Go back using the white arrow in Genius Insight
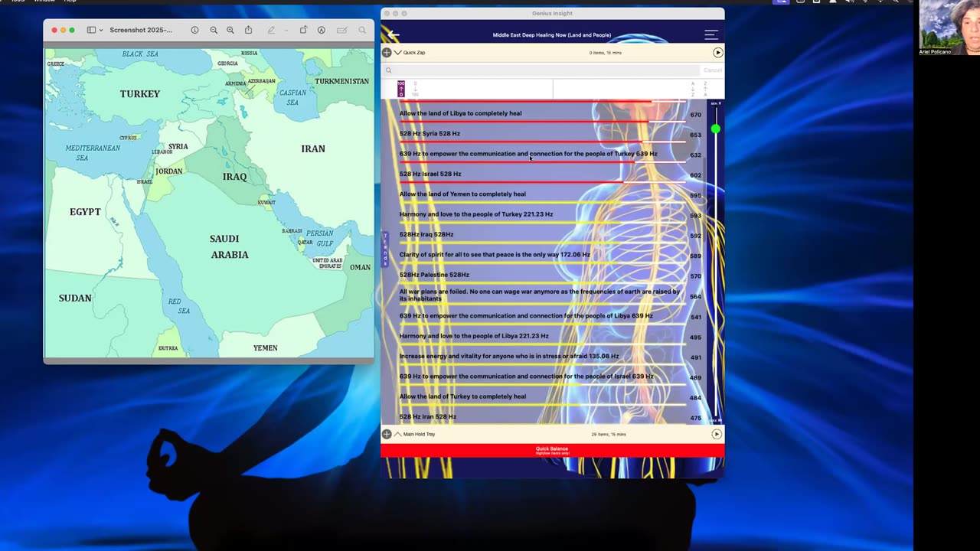The image size is (980, 551). [x=394, y=34]
